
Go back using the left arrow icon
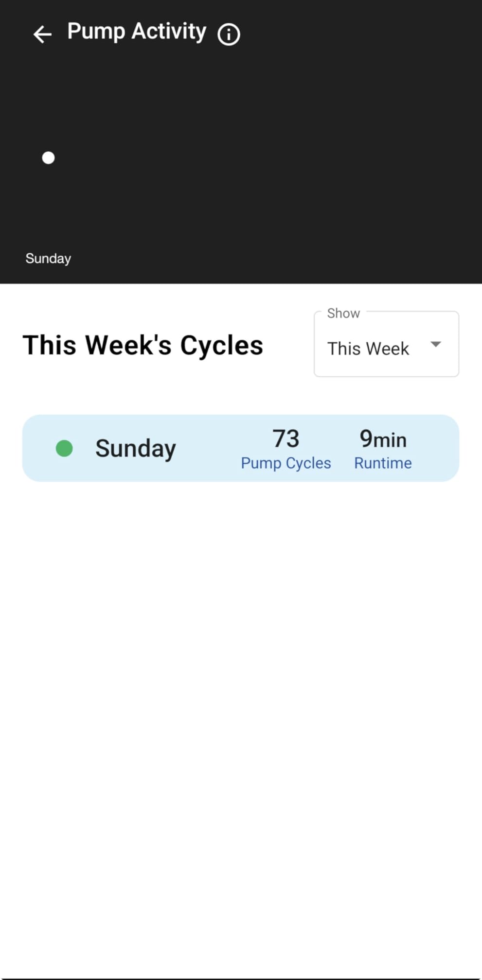(x=42, y=34)
